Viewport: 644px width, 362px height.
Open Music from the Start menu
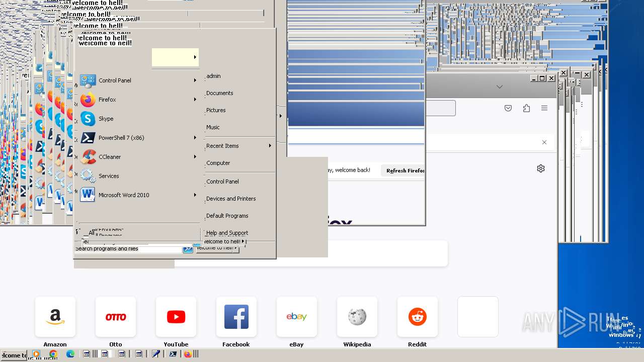tap(213, 127)
